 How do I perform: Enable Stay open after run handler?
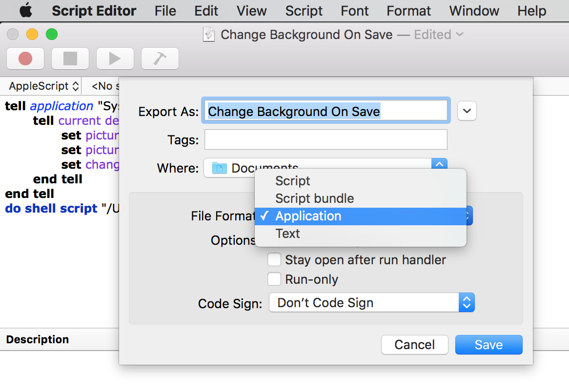point(274,260)
